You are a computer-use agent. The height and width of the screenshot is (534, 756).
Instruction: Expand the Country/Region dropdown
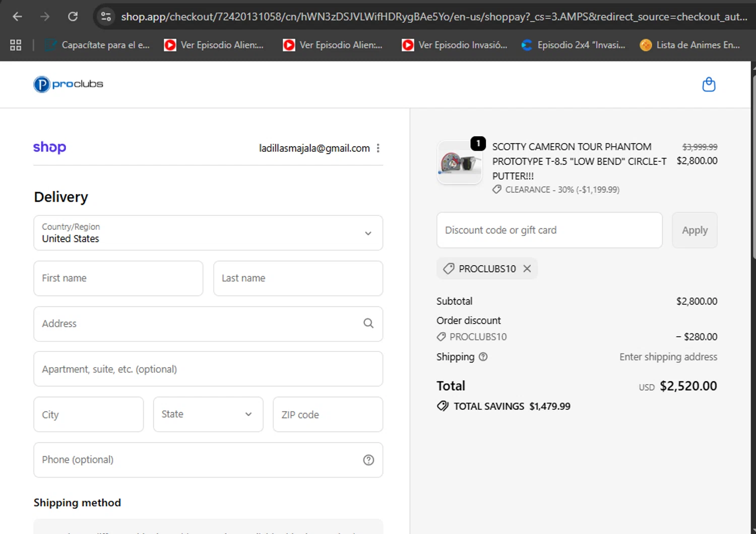(x=208, y=233)
